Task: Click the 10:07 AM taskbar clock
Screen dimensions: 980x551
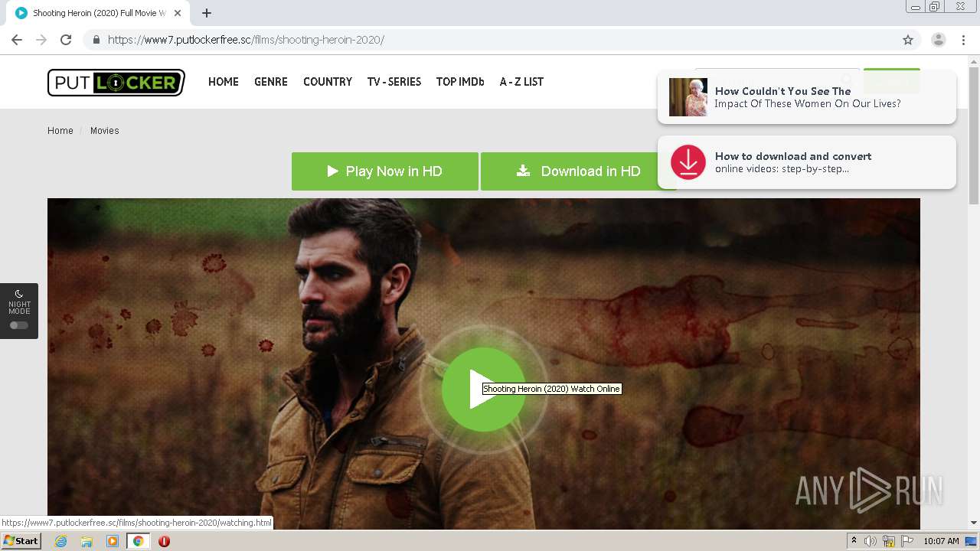Action: point(941,541)
